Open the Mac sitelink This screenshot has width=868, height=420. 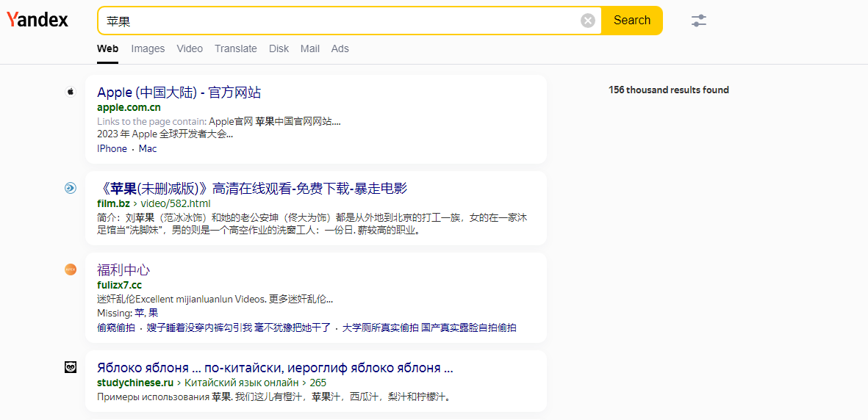tap(148, 149)
